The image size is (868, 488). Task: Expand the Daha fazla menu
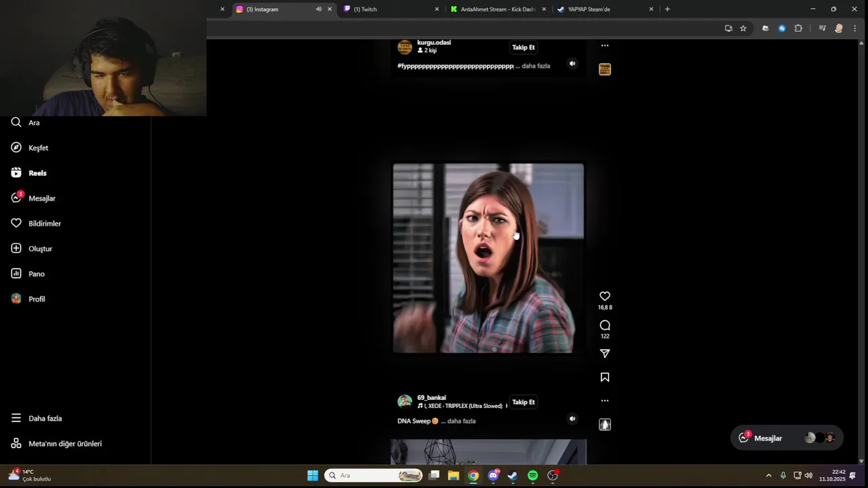coord(37,418)
